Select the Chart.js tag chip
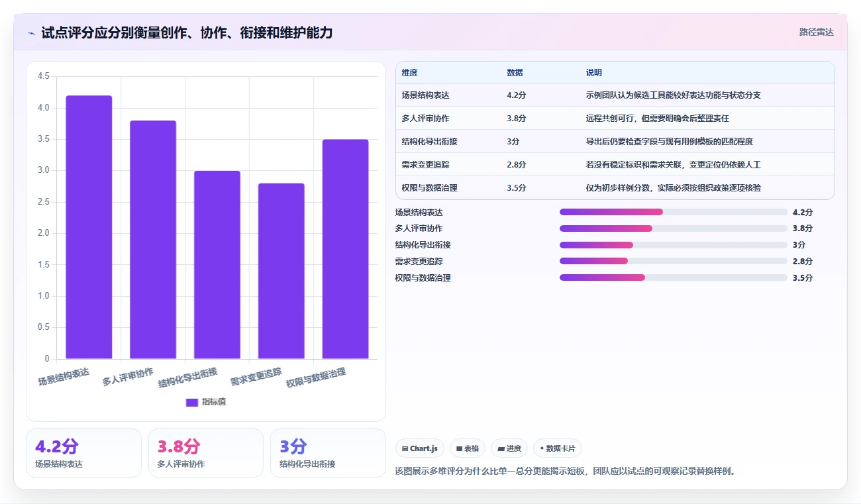This screenshot has height=504, width=861. 420,448
